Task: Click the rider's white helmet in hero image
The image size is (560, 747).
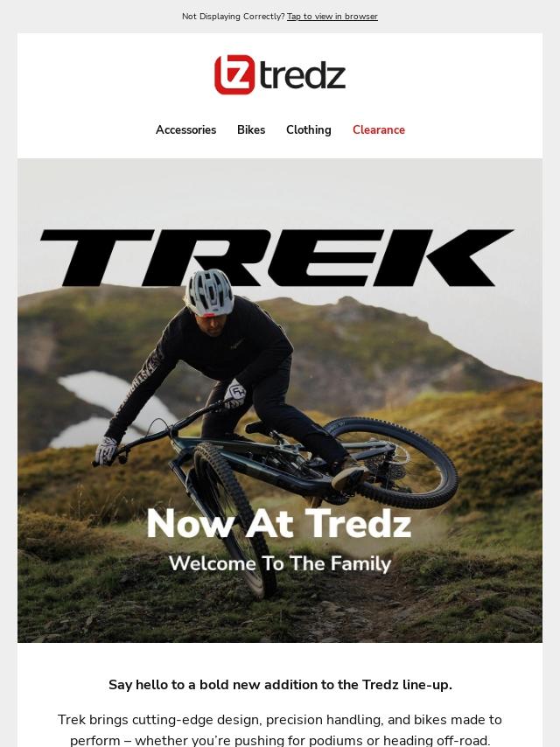Action: click(x=209, y=292)
